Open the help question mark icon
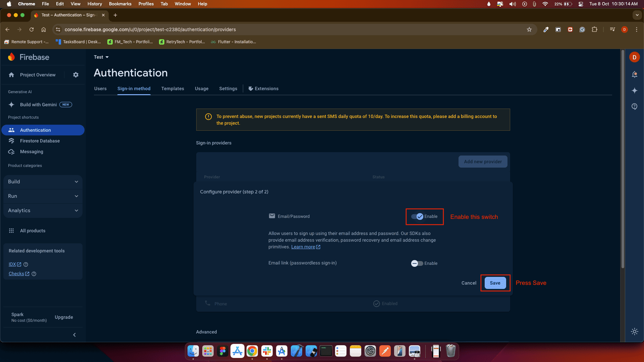Screen dimensions: 644x362 click(634, 107)
